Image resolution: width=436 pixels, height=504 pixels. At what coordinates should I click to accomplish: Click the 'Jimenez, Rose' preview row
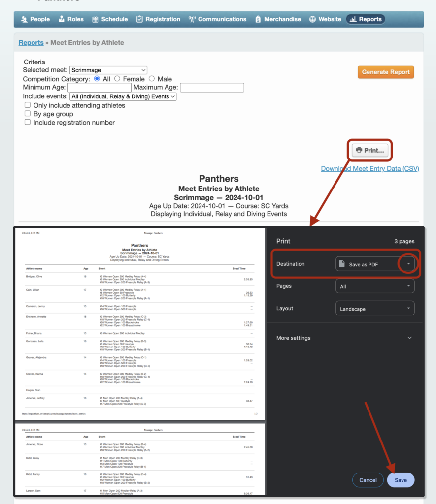point(139,447)
